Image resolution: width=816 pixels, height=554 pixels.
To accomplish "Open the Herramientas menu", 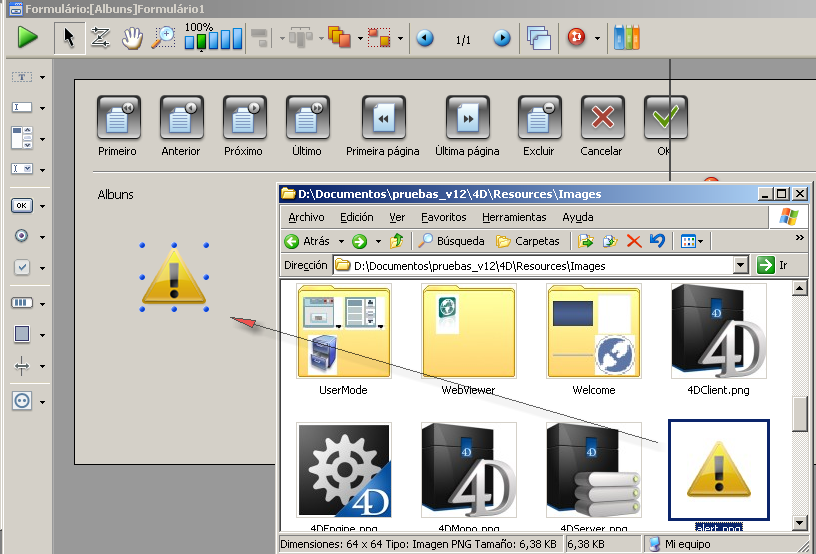I will (x=513, y=217).
